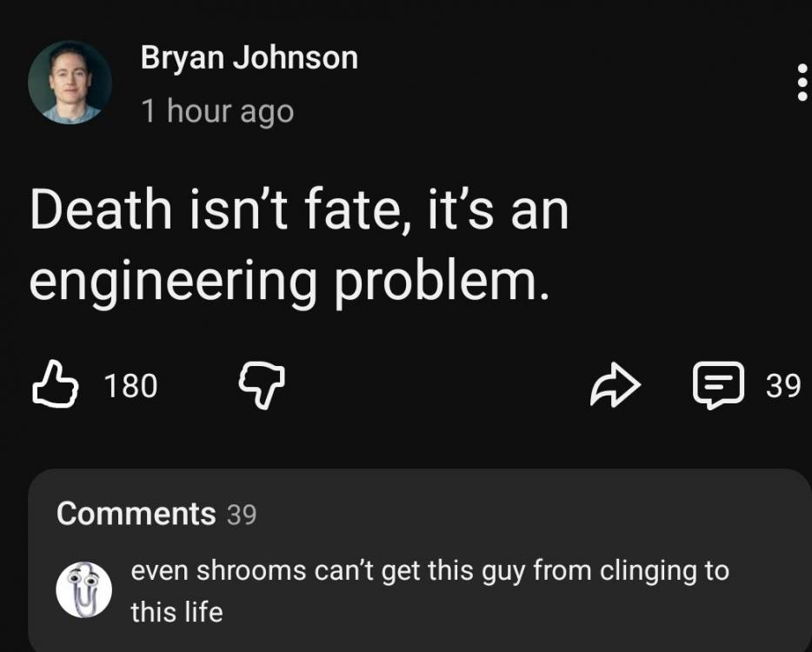Screen dimensions: 812x652
Task: Open Bryan Johnson's channel name link
Action: point(248,57)
